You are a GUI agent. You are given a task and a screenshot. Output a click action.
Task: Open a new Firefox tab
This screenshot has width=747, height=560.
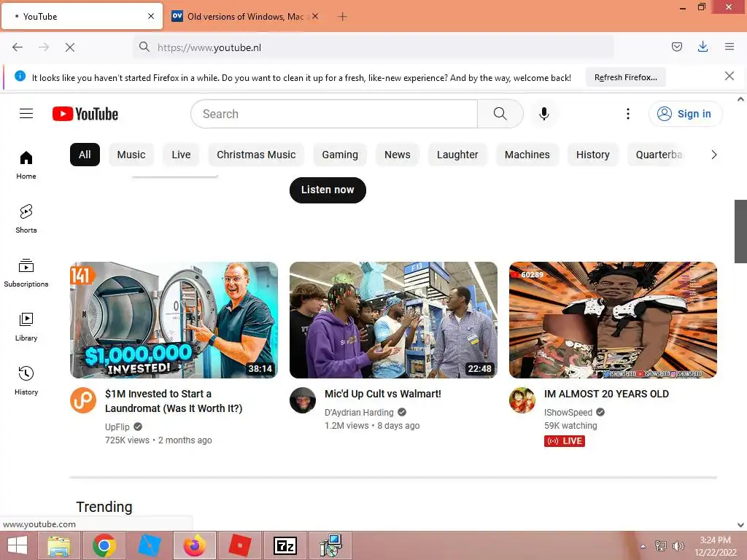point(342,17)
